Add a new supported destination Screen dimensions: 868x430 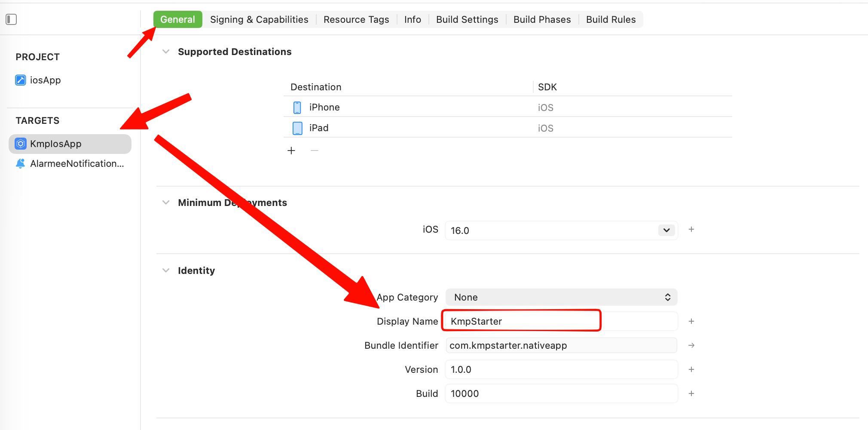pos(291,150)
